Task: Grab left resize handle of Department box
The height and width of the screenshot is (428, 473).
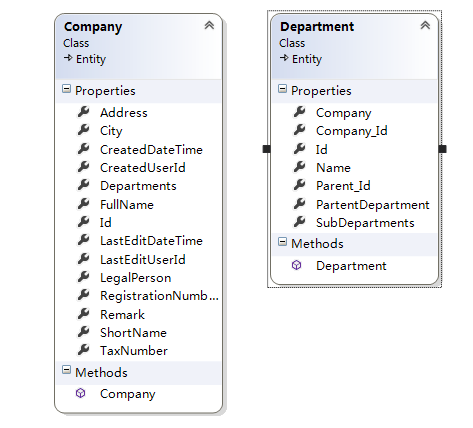Action: (x=266, y=149)
